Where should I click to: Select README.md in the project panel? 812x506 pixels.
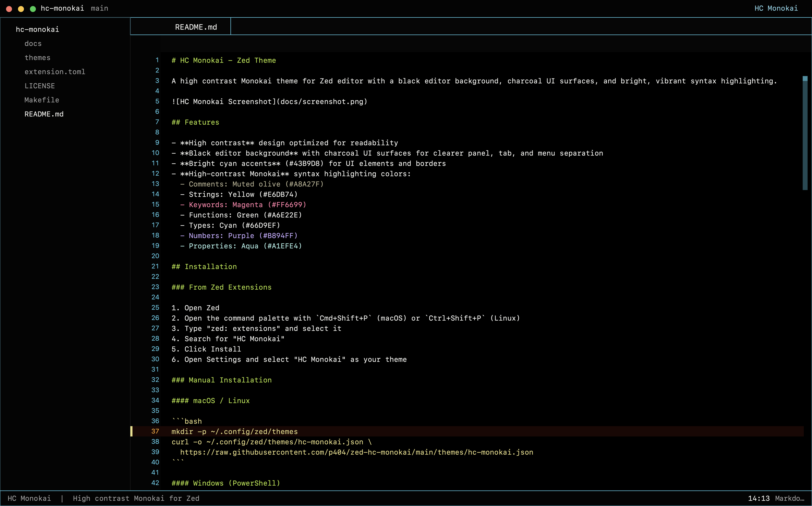(x=44, y=114)
